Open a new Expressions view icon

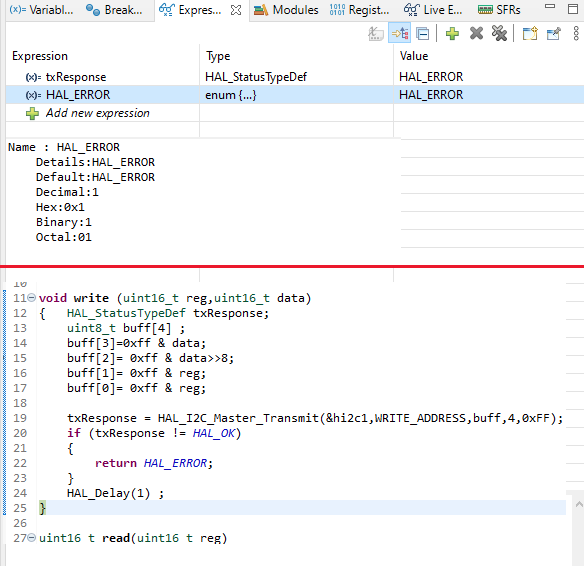[530, 34]
